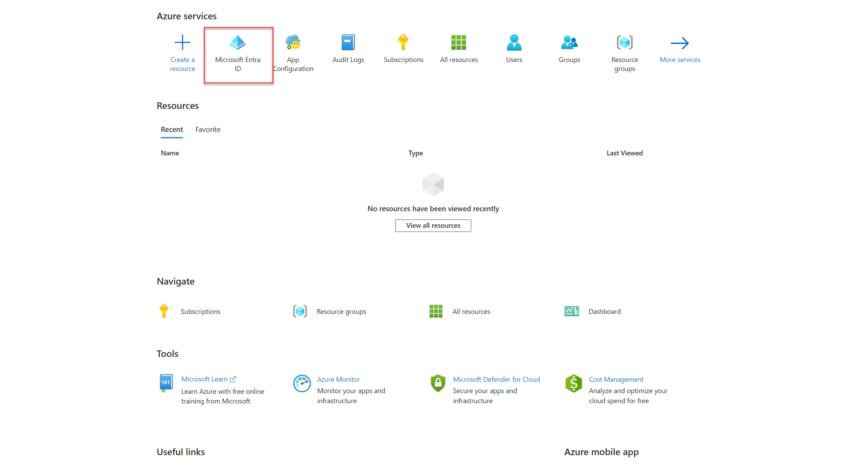This screenshot has height=461, width=868.
Task: Open Microsoft Entra ID service icon
Action: click(238, 42)
